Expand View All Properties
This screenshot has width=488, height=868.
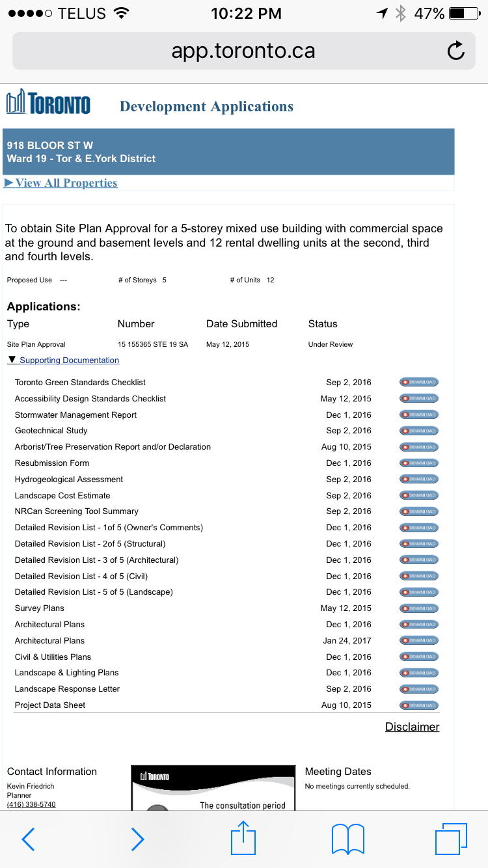pyautogui.click(x=61, y=183)
